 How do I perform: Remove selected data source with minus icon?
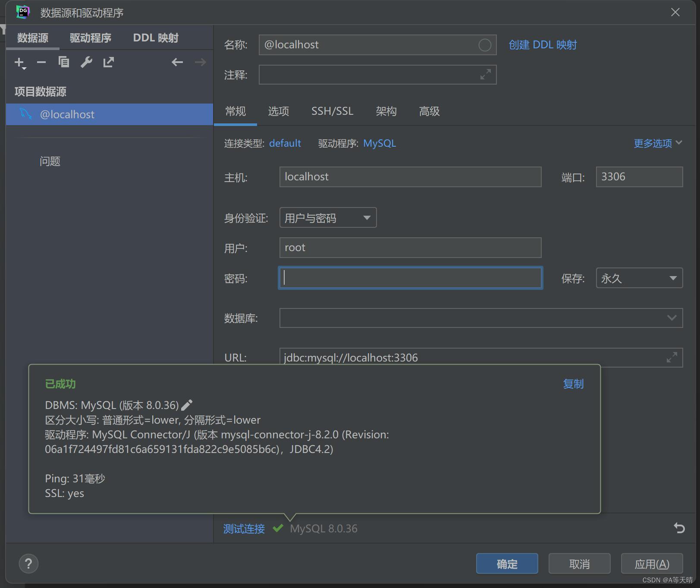click(x=41, y=63)
